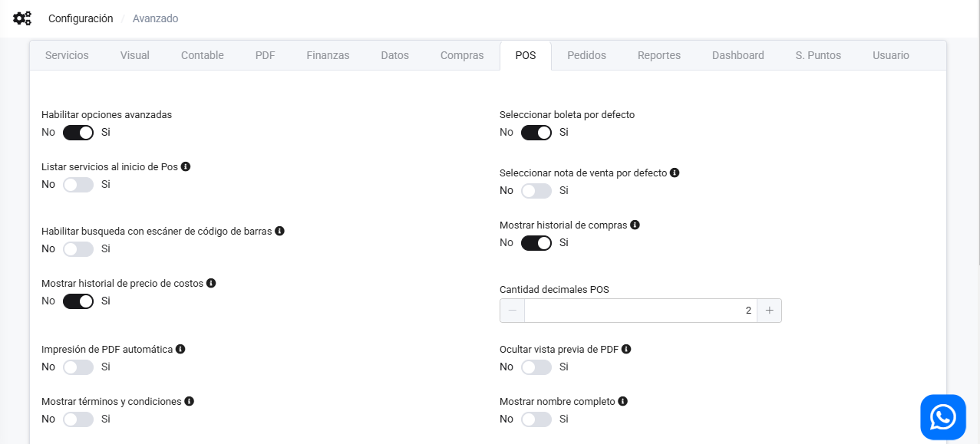Open the Finanzas tab
Viewport: 980px width, 444px height.
328,55
